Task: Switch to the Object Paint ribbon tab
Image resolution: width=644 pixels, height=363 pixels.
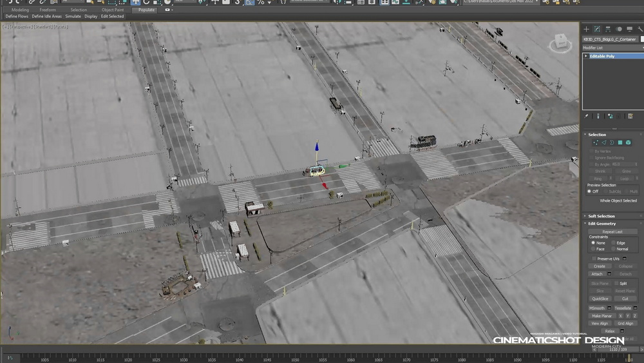Action: 113,10
